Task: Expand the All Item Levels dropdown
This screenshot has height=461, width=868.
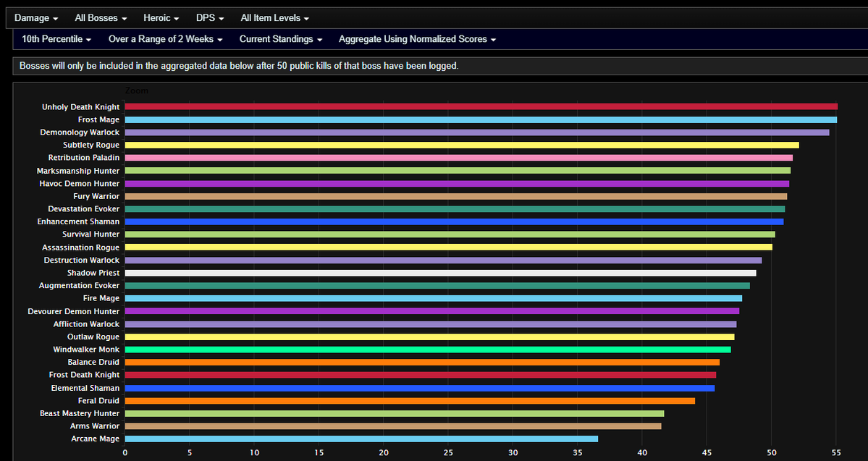Action: tap(274, 17)
